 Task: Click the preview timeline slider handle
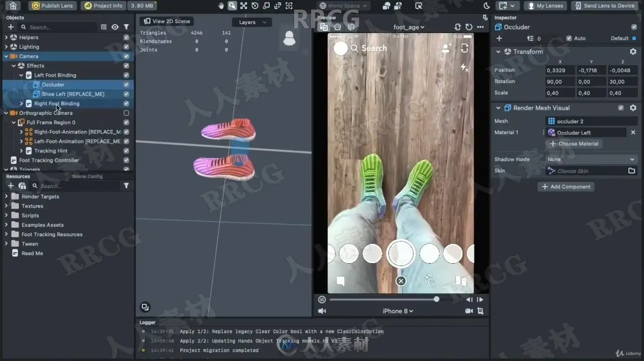point(437,299)
